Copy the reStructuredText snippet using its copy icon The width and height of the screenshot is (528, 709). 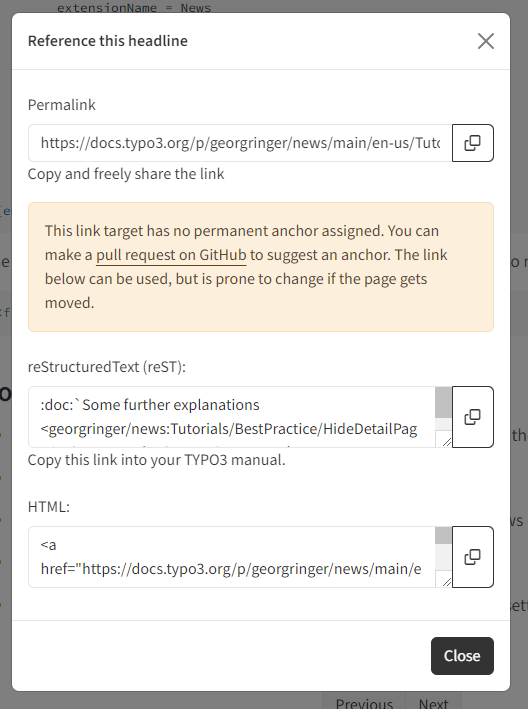point(473,417)
